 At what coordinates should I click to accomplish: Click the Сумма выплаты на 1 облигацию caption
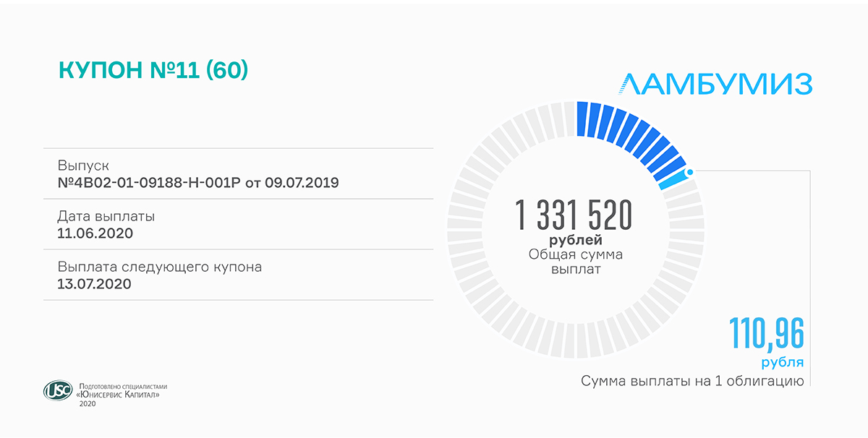coord(692,381)
